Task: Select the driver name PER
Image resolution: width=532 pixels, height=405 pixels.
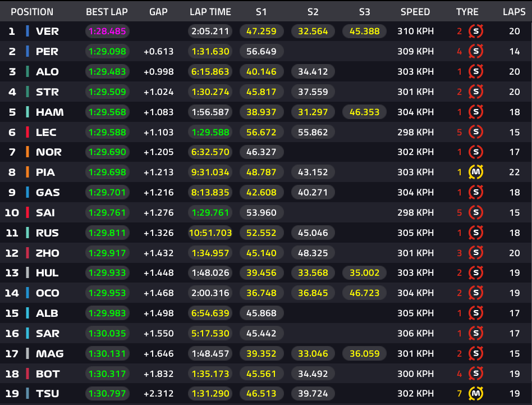Action: click(x=47, y=52)
